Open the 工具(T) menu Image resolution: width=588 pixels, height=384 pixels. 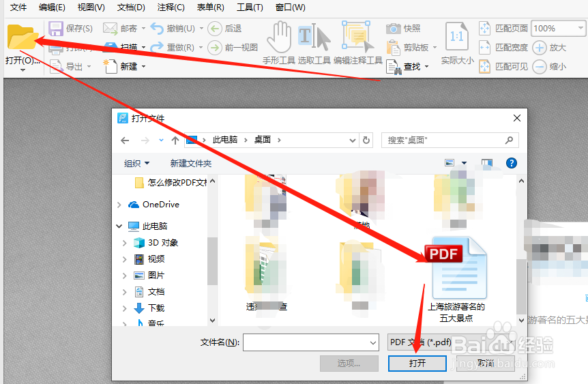coord(250,7)
